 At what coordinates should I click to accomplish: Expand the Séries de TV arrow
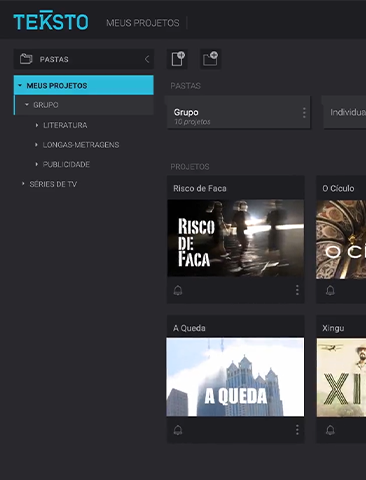tap(23, 184)
